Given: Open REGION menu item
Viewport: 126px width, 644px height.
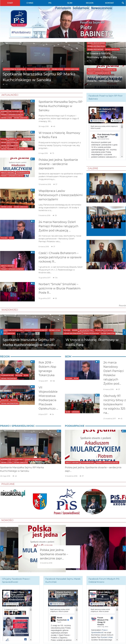Looking at the screenshot, I should [90, 3].
